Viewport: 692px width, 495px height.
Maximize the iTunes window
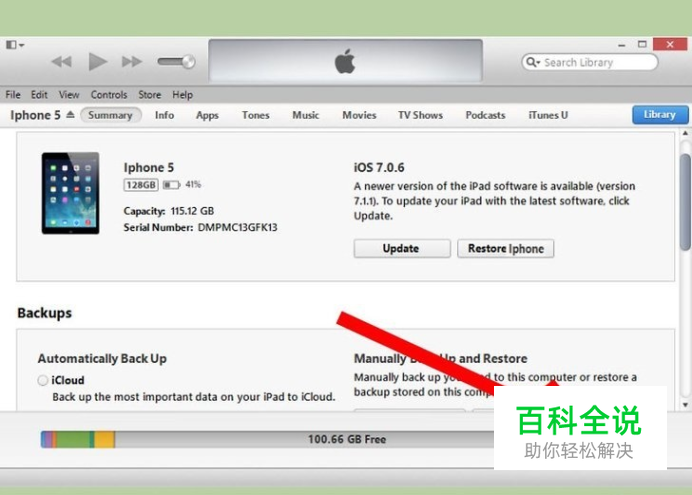642,44
